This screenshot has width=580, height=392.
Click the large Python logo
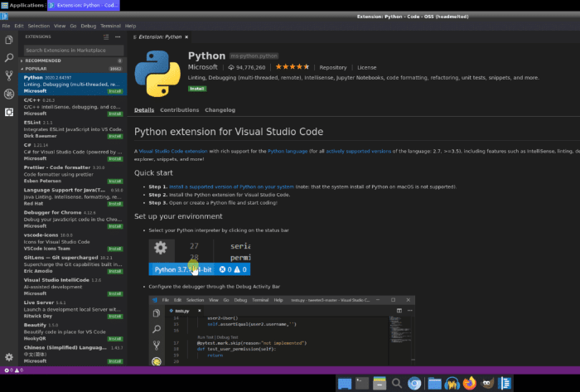(x=157, y=73)
